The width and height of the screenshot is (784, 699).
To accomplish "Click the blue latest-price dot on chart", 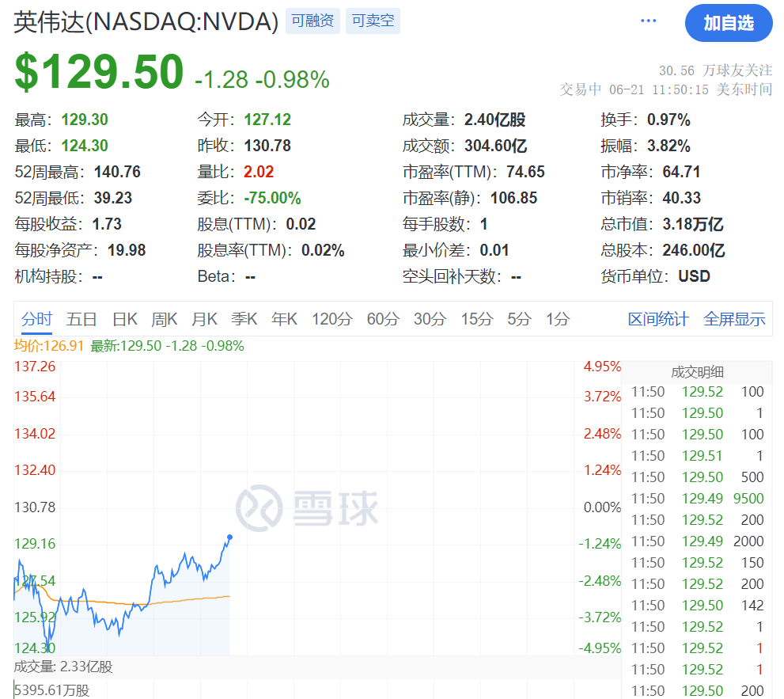I will [x=229, y=537].
